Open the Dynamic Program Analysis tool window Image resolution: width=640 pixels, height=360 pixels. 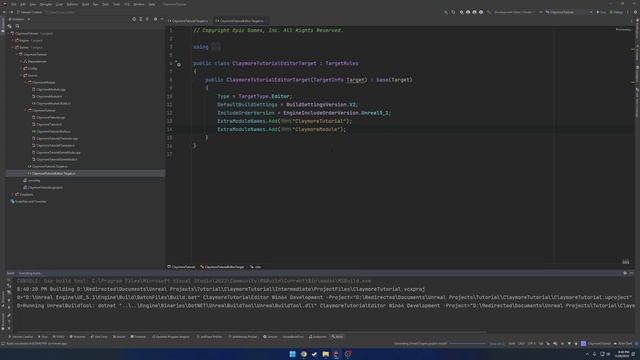click(171, 337)
